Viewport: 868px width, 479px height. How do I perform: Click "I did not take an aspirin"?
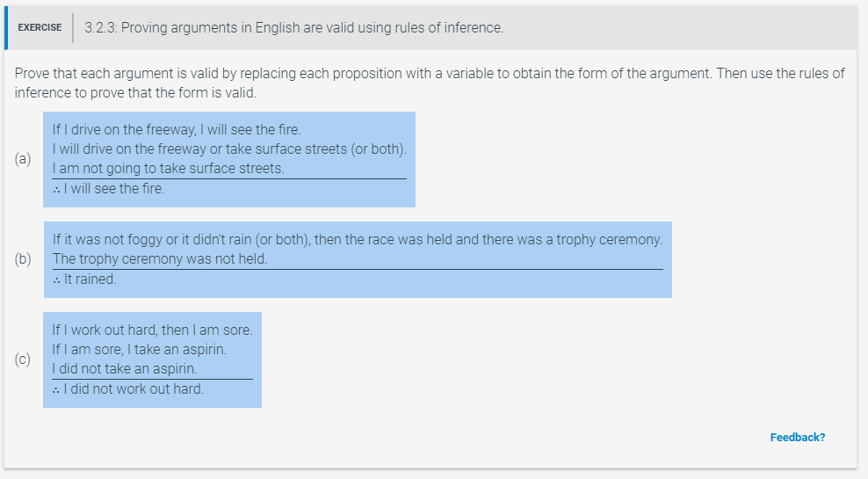pos(125,369)
